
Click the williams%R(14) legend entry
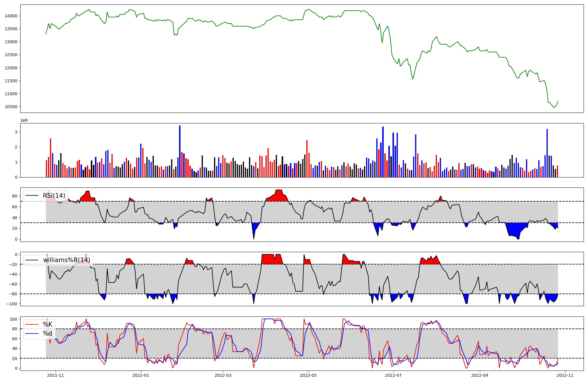[66, 260]
